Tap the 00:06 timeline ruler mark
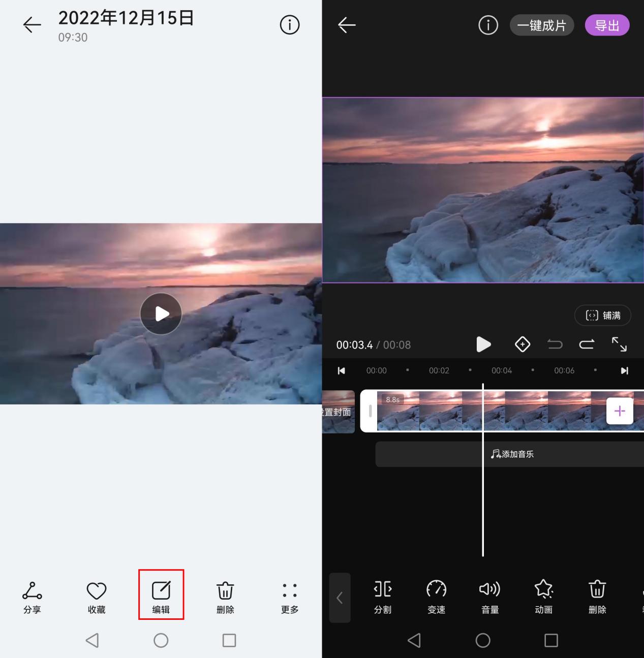Image resolution: width=644 pixels, height=658 pixels. [x=564, y=370]
